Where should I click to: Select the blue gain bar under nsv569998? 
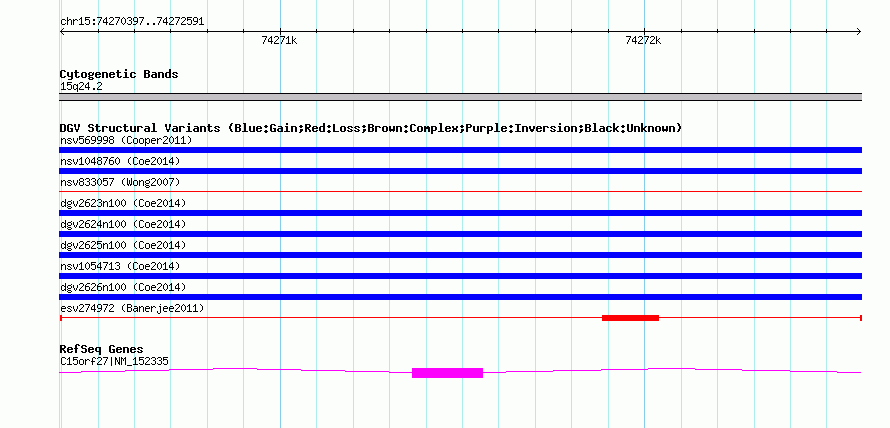[x=460, y=150]
